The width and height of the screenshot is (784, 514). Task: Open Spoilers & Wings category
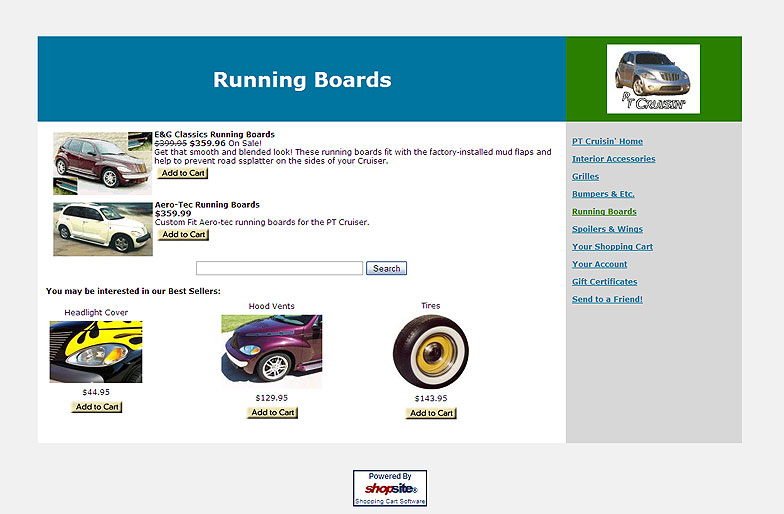coord(607,229)
